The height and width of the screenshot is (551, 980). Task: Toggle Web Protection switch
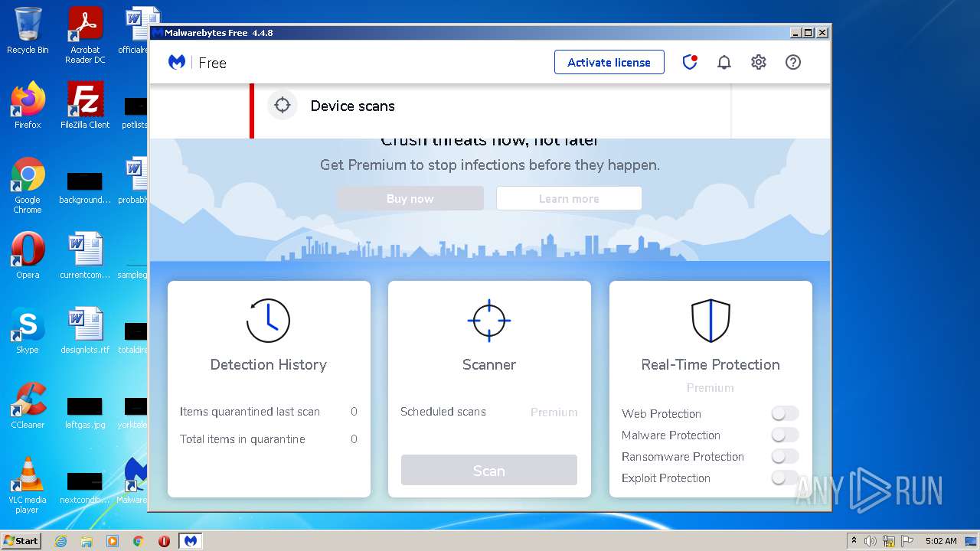coord(785,413)
